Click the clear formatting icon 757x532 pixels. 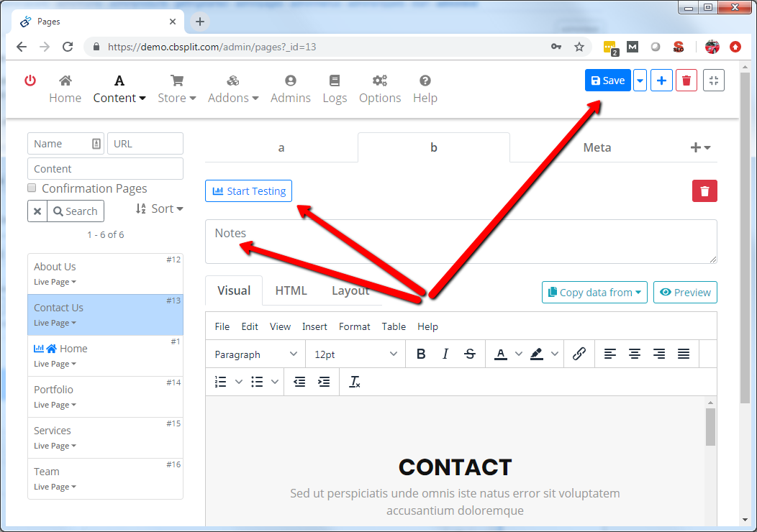point(354,382)
